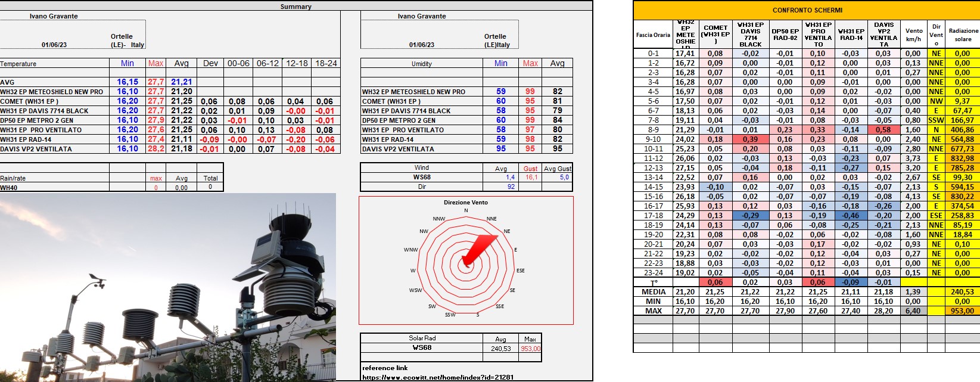Image resolution: width=980 pixels, height=382 pixels.
Task: Select the Direzione Vento chart title
Action: point(466,202)
